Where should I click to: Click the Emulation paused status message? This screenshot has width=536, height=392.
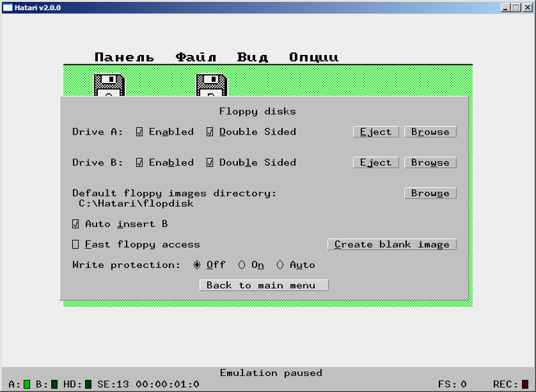point(271,373)
